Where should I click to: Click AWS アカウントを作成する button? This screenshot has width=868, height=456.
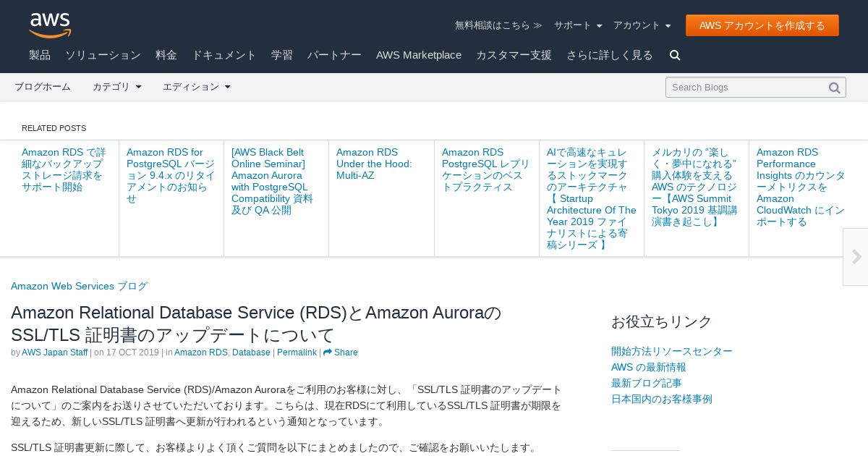pyautogui.click(x=762, y=25)
